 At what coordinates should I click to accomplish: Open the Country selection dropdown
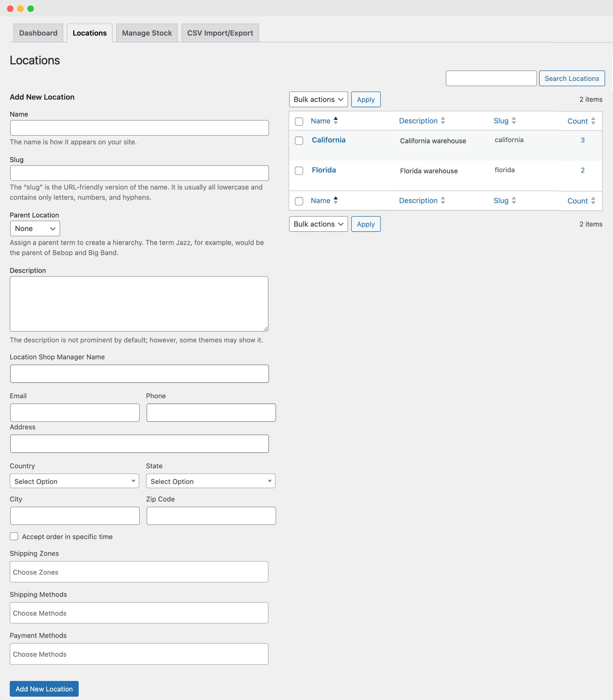(74, 481)
